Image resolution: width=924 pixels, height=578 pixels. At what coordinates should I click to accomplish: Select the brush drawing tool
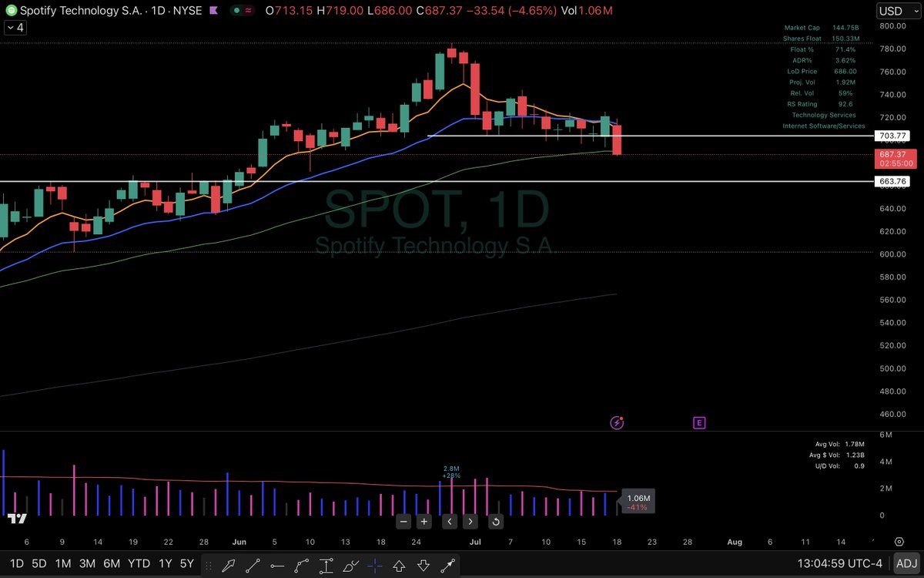click(x=351, y=566)
